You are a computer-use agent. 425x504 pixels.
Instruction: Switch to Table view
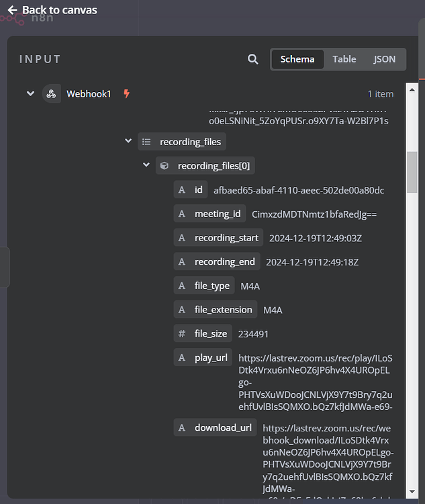pos(344,59)
